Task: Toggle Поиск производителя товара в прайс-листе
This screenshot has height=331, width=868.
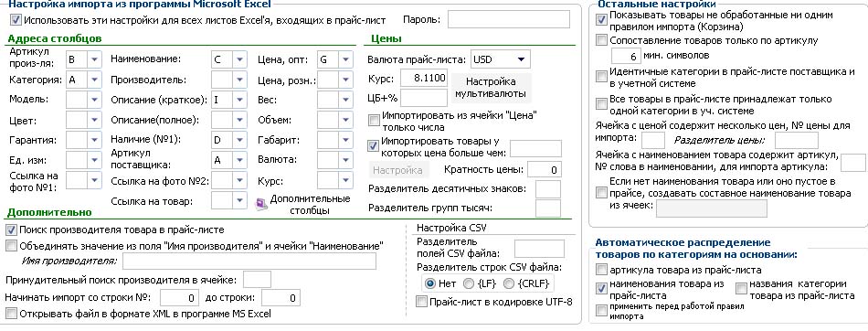Action: (11, 230)
